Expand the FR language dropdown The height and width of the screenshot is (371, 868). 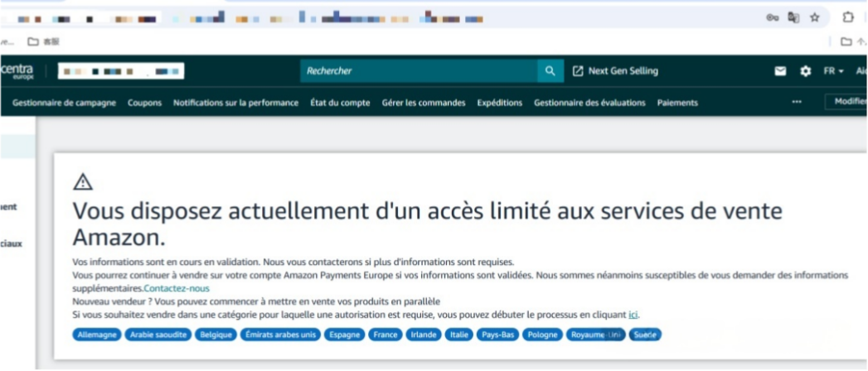(x=833, y=71)
